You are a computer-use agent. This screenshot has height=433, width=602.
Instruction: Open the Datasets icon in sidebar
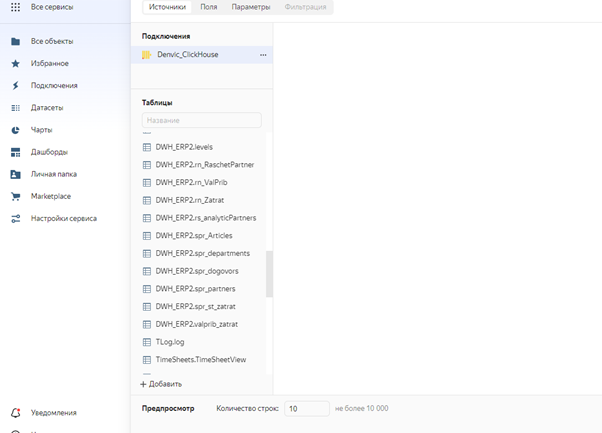pyautogui.click(x=15, y=107)
